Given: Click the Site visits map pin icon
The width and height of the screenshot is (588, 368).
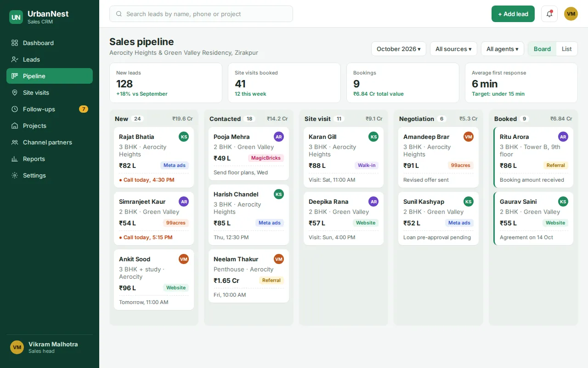Looking at the screenshot, I should [x=15, y=92].
